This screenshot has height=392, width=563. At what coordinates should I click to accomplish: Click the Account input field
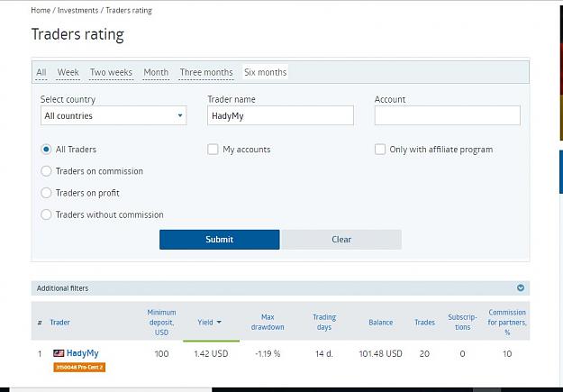click(447, 115)
